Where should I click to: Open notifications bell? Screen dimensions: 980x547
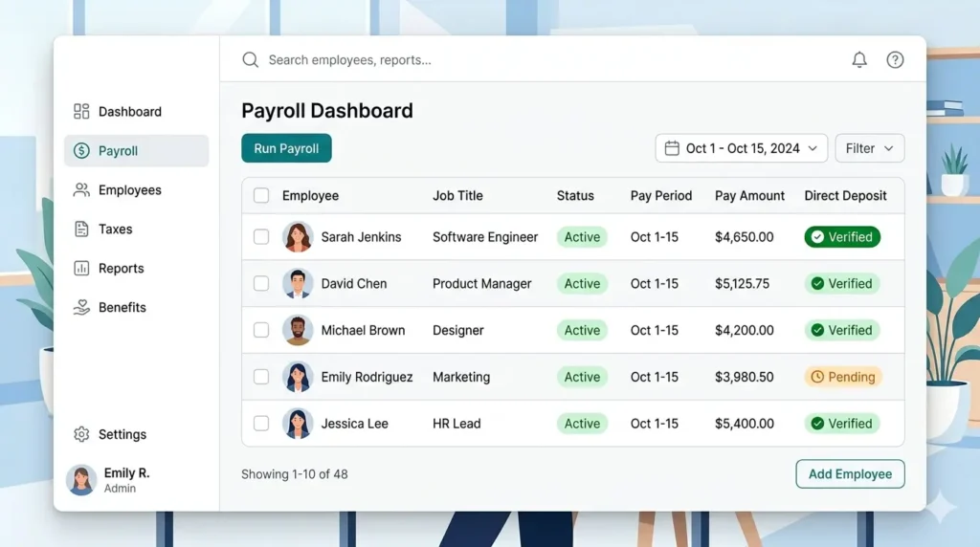coord(859,59)
